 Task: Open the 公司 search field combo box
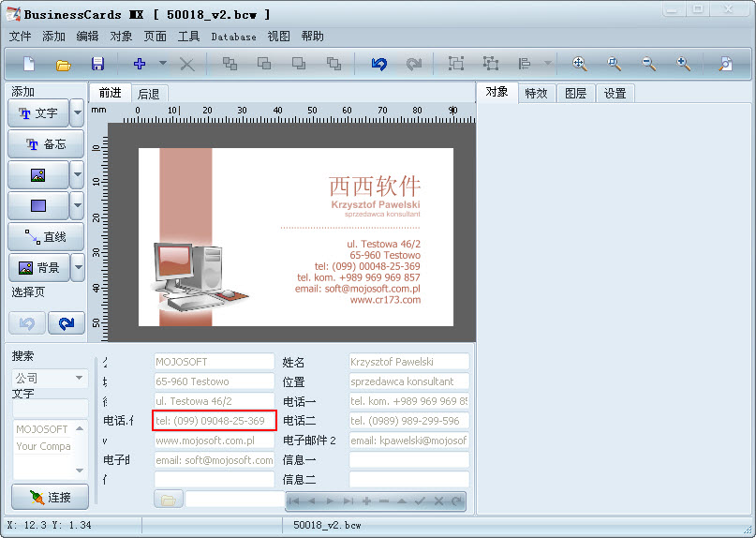[50, 378]
